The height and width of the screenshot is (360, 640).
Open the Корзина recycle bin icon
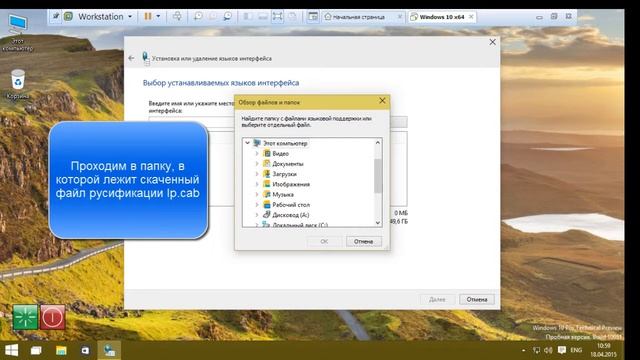pyautogui.click(x=18, y=84)
